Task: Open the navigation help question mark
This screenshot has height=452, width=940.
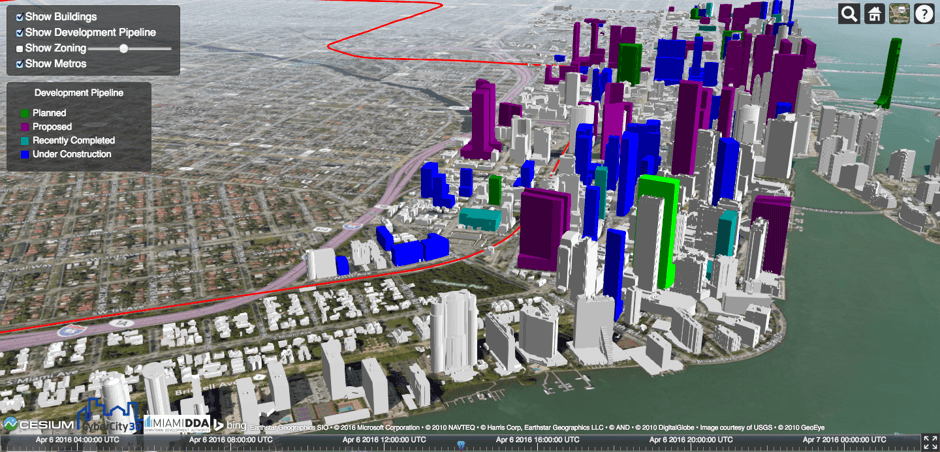Action: coord(923,14)
